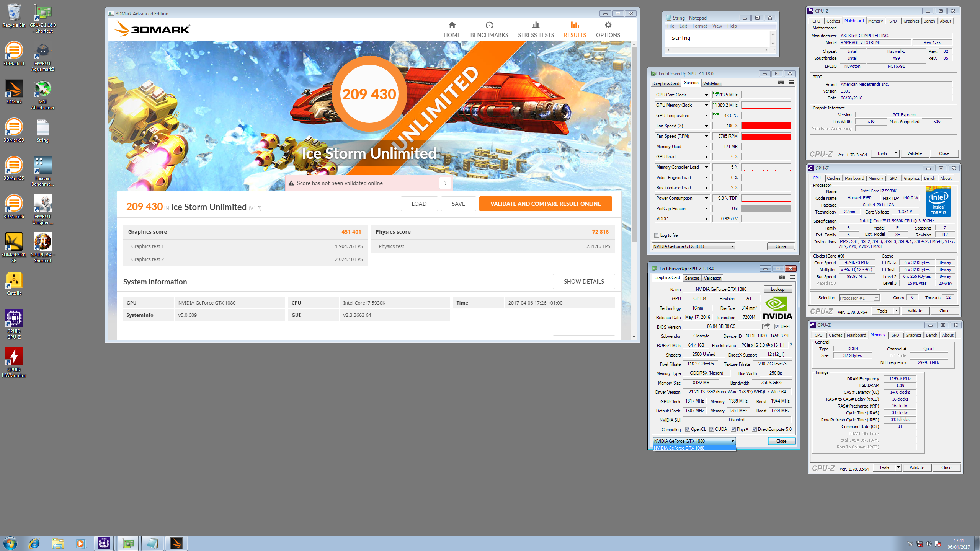Select the 3DMark06 desktop icon
This screenshot has width=980, height=551.
[14, 207]
